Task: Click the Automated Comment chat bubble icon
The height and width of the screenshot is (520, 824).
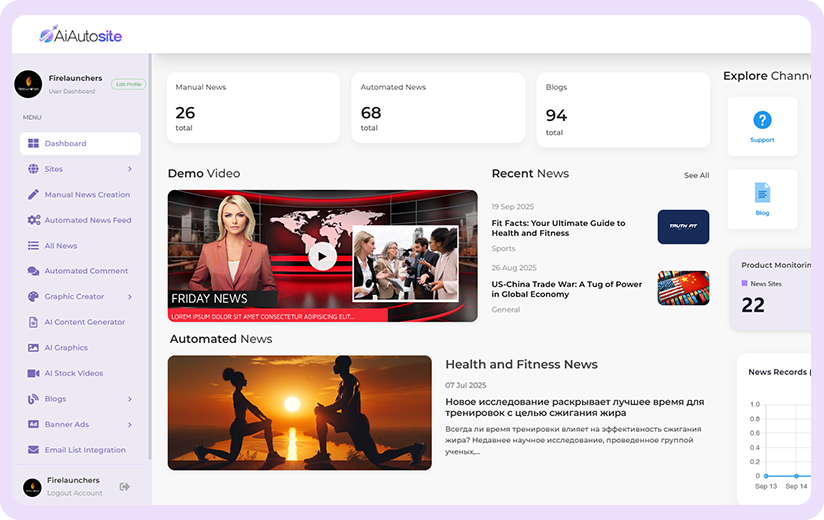Action: point(34,271)
